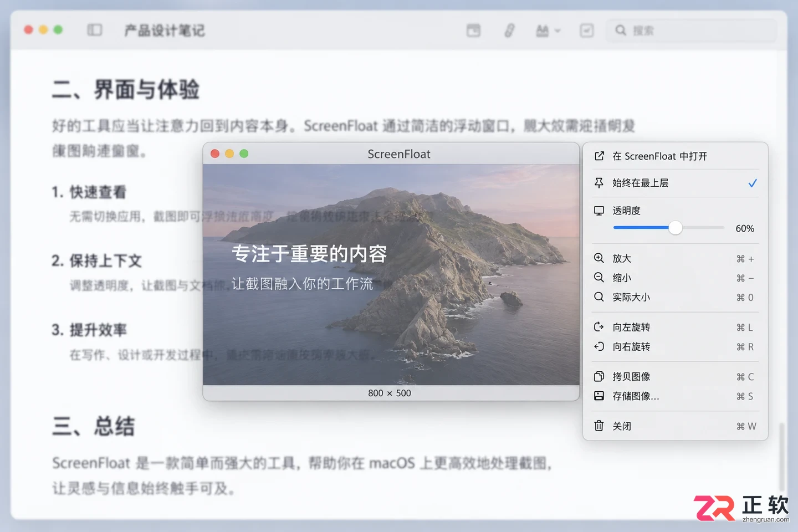This screenshot has width=798, height=532.
Task: Select 缩小 to zoom out
Action: point(676,278)
